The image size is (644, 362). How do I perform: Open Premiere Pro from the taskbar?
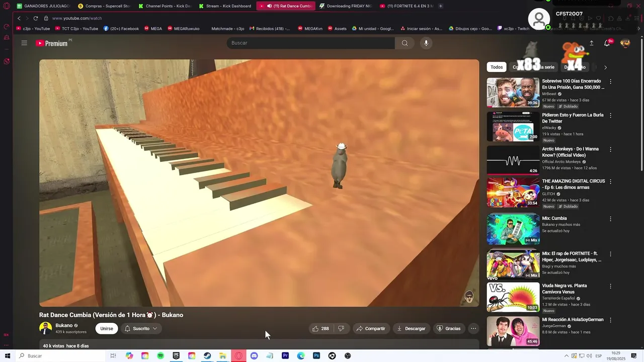point(285,356)
